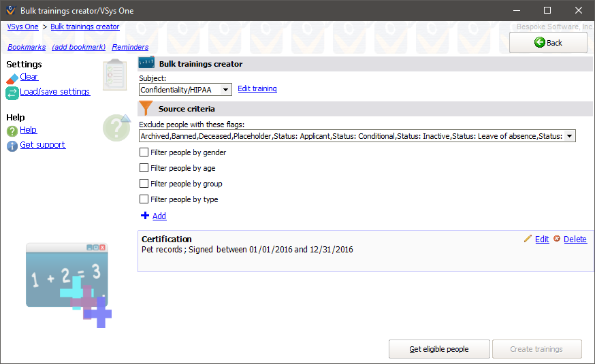Click the pencil Edit icon for Certification
This screenshot has width=595, height=364.
pyautogui.click(x=528, y=239)
